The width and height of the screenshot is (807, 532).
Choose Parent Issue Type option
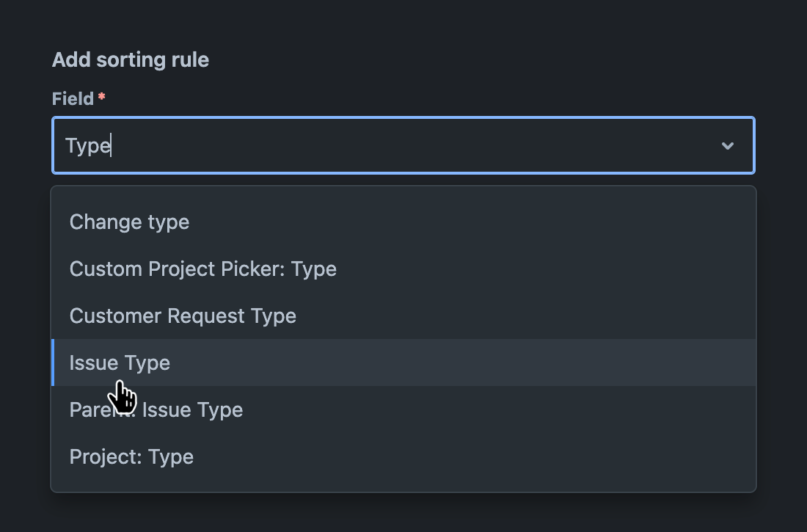[156, 409]
